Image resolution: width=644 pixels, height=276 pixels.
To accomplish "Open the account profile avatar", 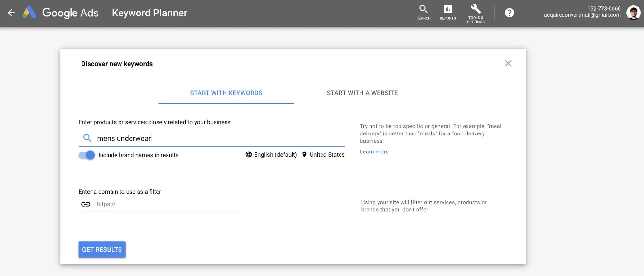I will tap(633, 13).
